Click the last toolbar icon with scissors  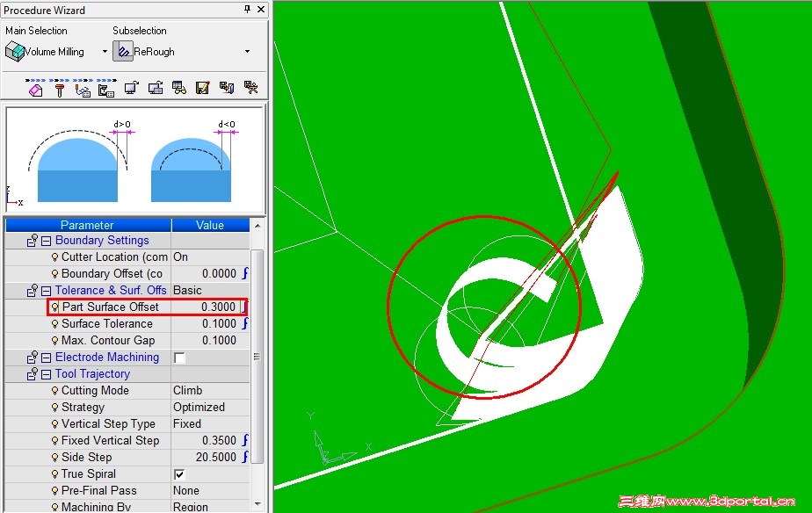tap(250, 88)
